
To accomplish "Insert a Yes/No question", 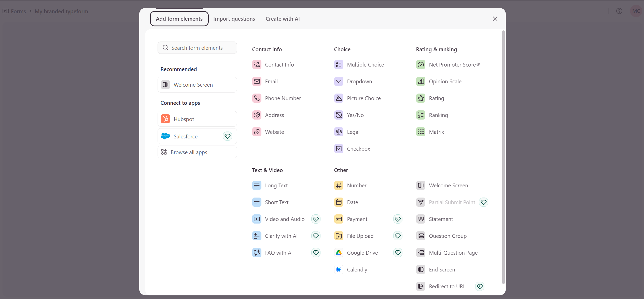I will (x=355, y=115).
